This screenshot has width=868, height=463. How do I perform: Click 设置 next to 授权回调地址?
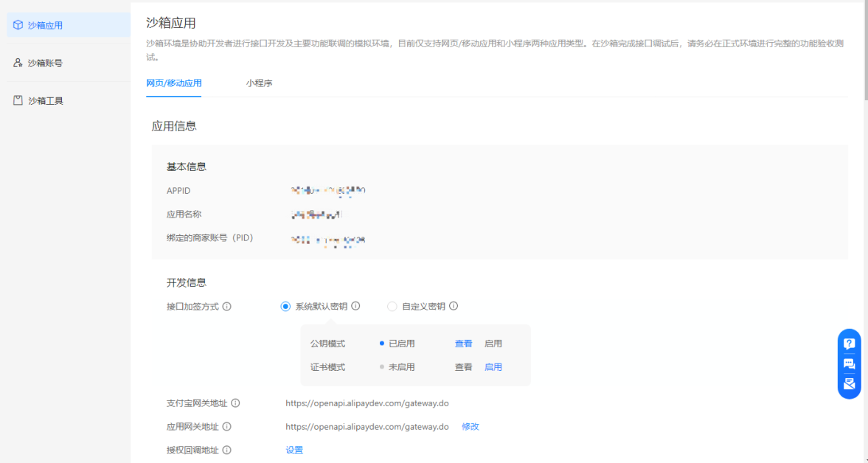[294, 450]
